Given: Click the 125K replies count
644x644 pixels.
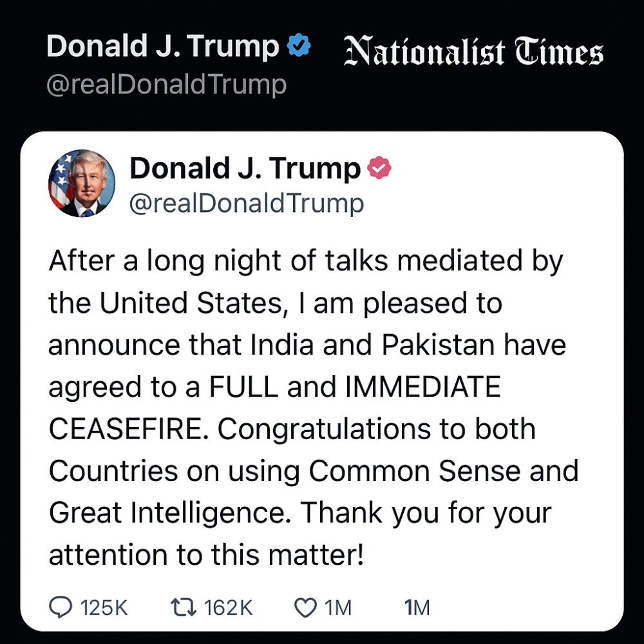Looking at the screenshot, I should [x=104, y=607].
